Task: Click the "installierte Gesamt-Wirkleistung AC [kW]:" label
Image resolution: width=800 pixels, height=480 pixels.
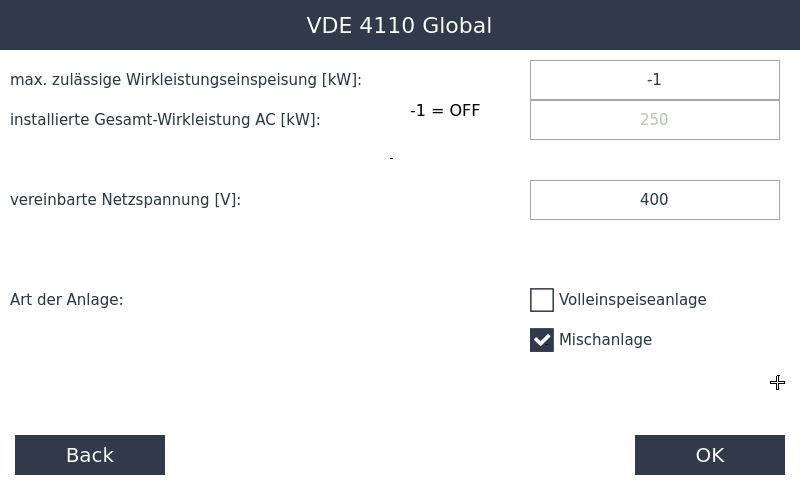Action: (x=165, y=120)
